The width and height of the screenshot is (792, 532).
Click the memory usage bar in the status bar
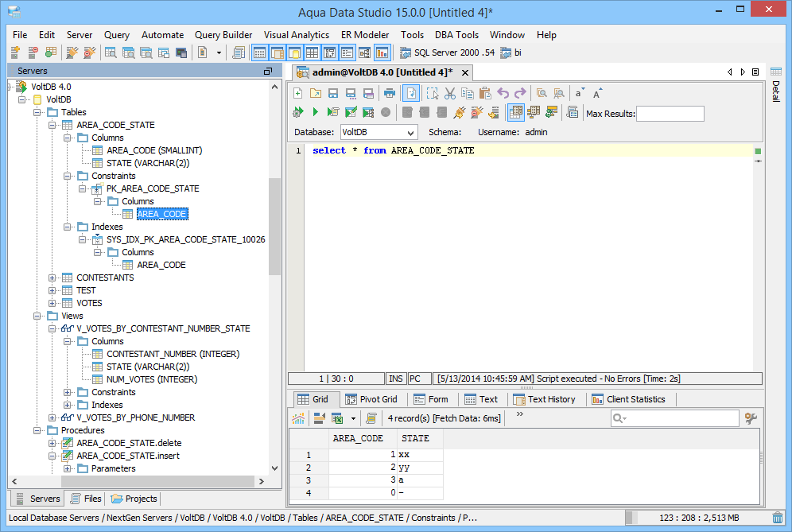697,518
